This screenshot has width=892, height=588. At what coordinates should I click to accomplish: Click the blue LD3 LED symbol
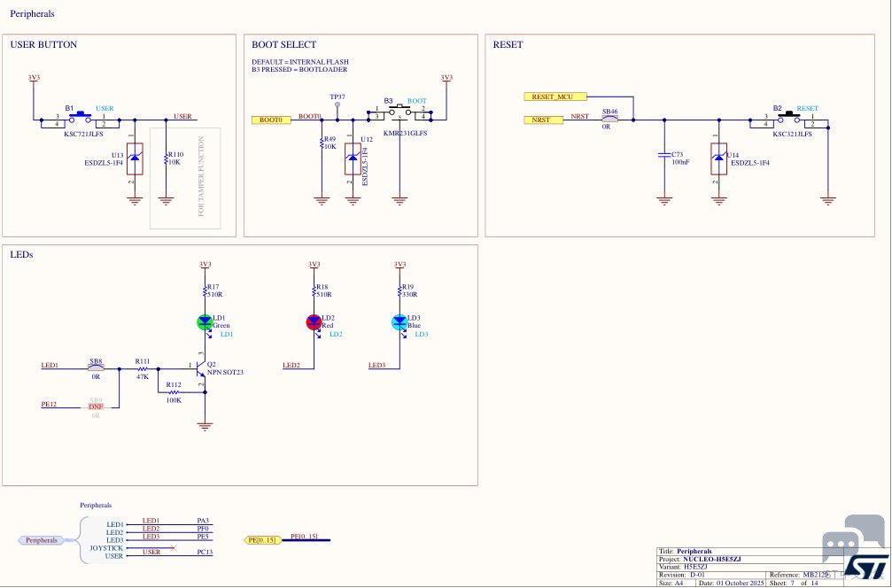(399, 322)
